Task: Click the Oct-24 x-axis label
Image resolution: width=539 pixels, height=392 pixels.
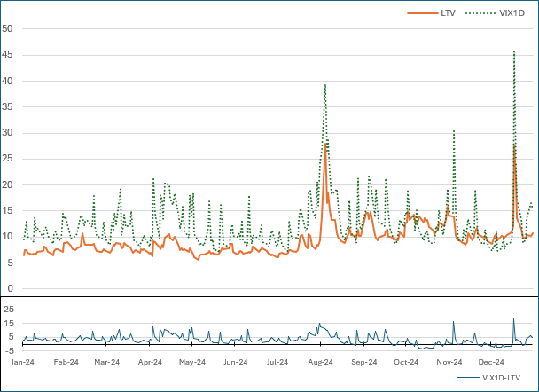Action: (x=406, y=362)
